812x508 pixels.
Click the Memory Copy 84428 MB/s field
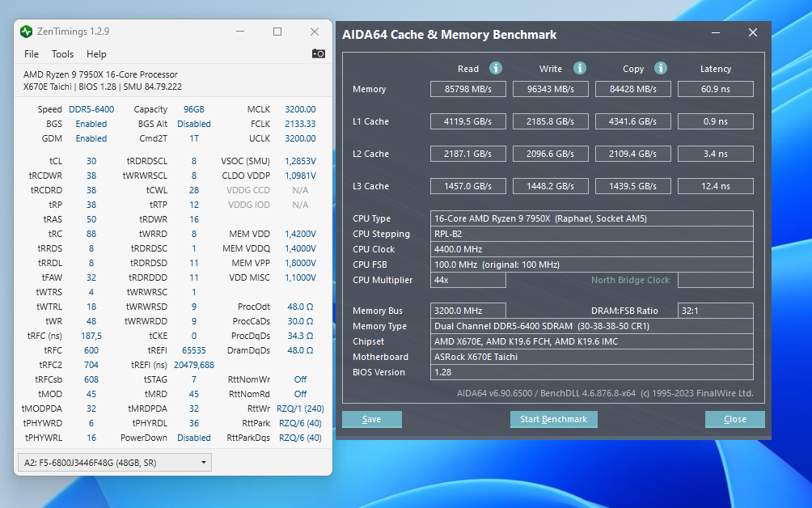[x=633, y=89]
